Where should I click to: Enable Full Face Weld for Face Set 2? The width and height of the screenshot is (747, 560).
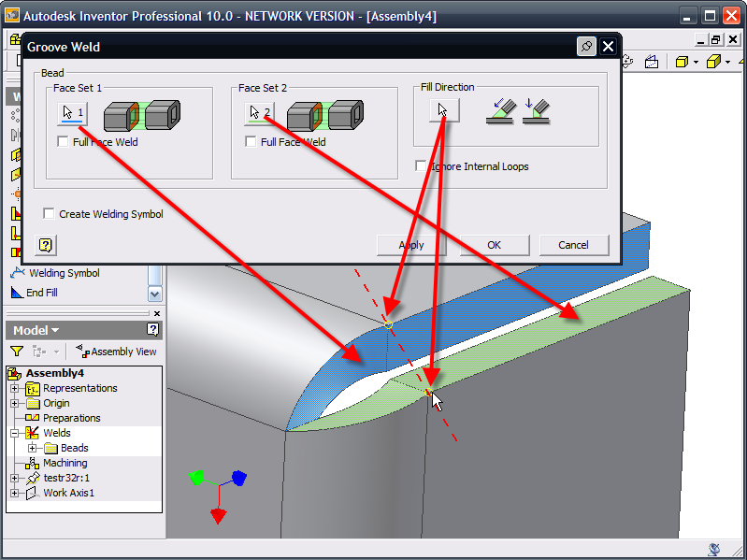coord(251,141)
